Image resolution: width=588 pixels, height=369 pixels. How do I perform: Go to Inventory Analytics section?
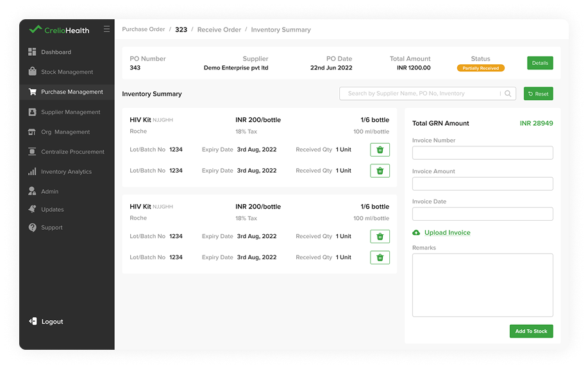tap(67, 171)
